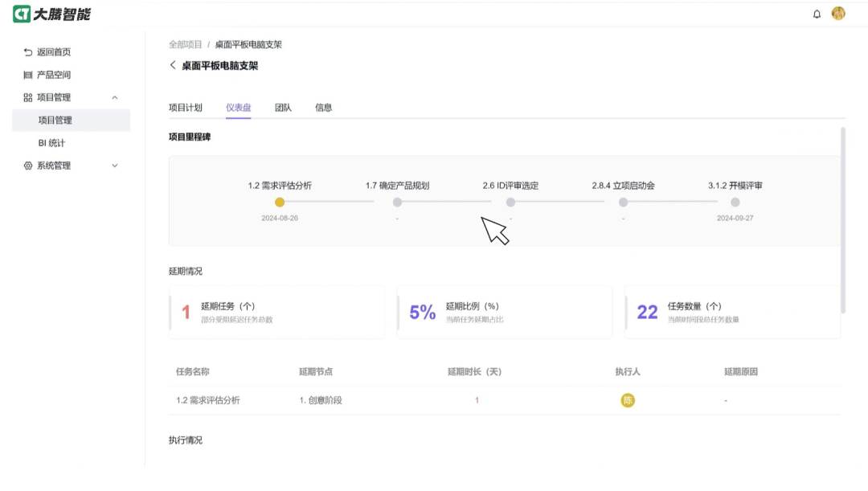Select the 产品空间 icon in the sidebar
The width and height of the screenshot is (868, 491).
click(25, 74)
